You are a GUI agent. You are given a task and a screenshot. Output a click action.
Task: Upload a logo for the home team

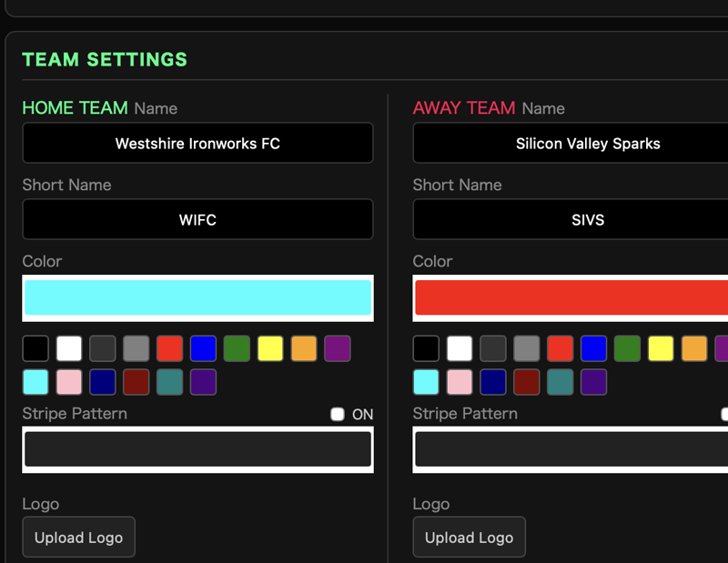click(x=79, y=537)
